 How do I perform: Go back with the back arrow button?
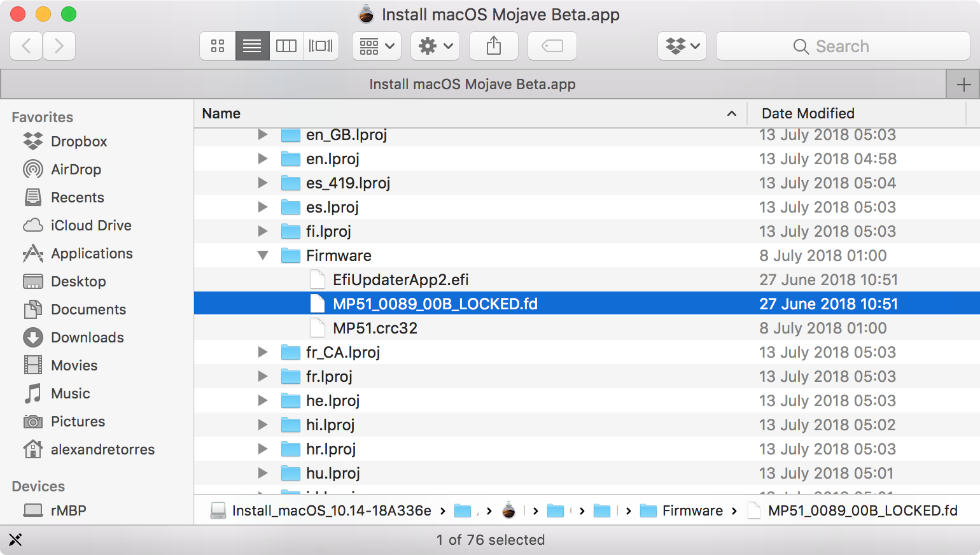point(27,46)
